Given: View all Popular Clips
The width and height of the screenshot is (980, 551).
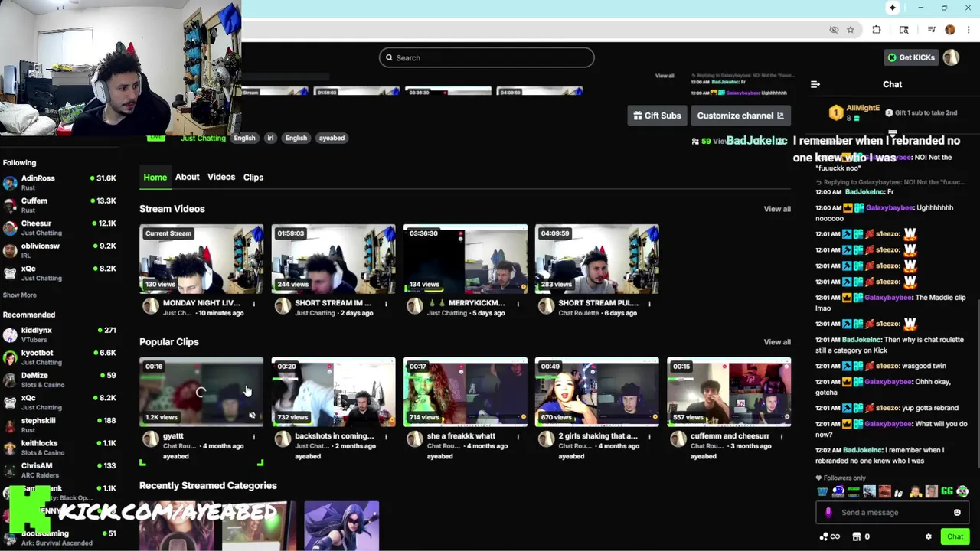Looking at the screenshot, I should point(777,342).
